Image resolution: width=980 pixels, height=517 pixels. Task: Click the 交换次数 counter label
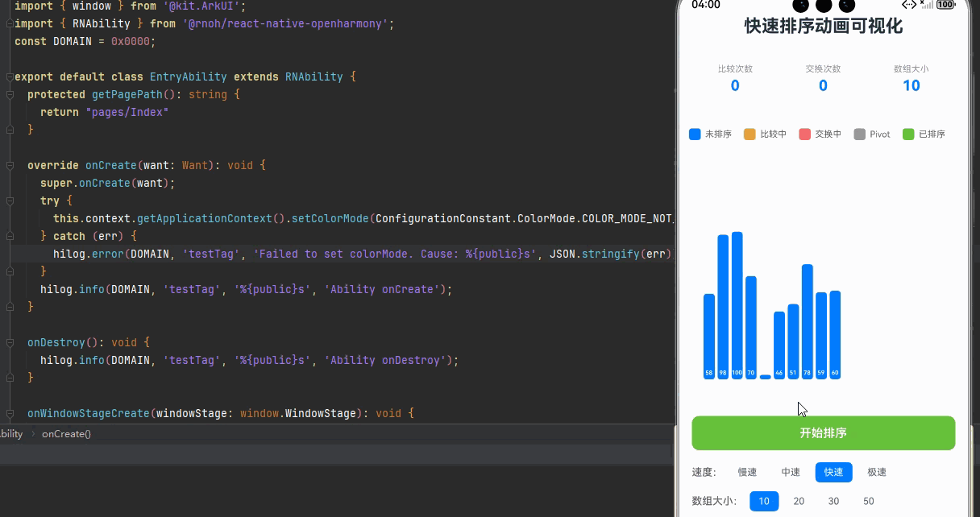823,69
